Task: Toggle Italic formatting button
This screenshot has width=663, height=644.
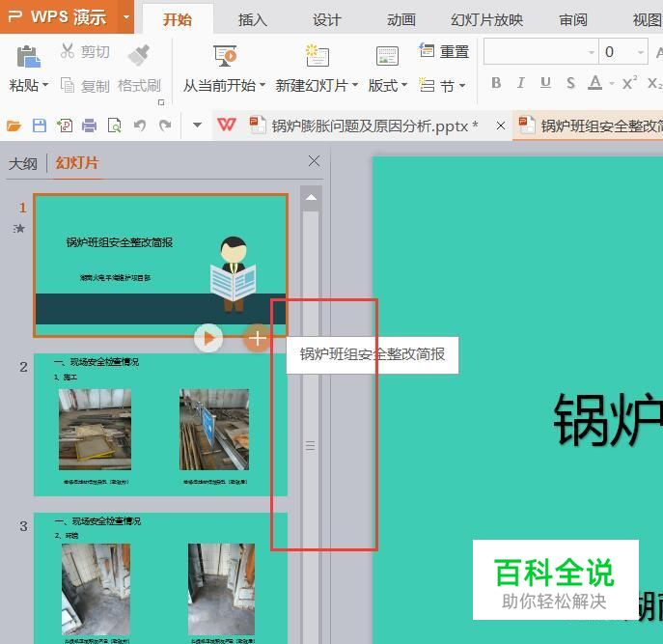Action: [x=521, y=83]
